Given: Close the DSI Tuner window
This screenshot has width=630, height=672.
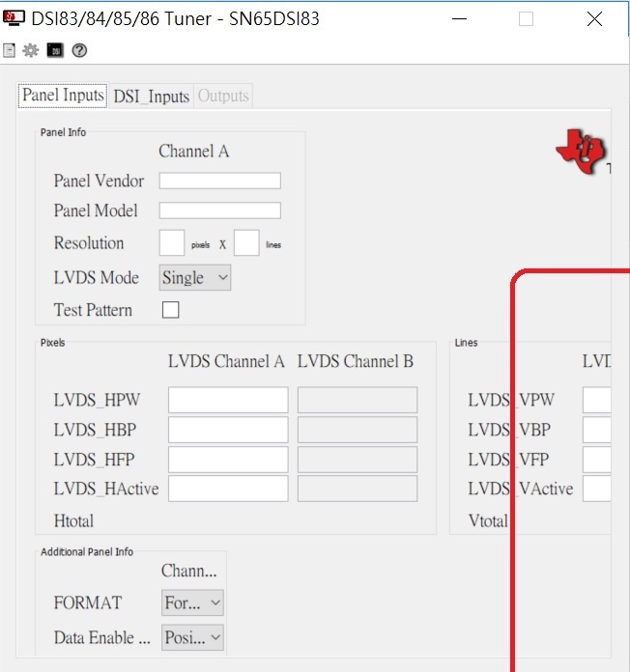Looking at the screenshot, I should point(594,19).
